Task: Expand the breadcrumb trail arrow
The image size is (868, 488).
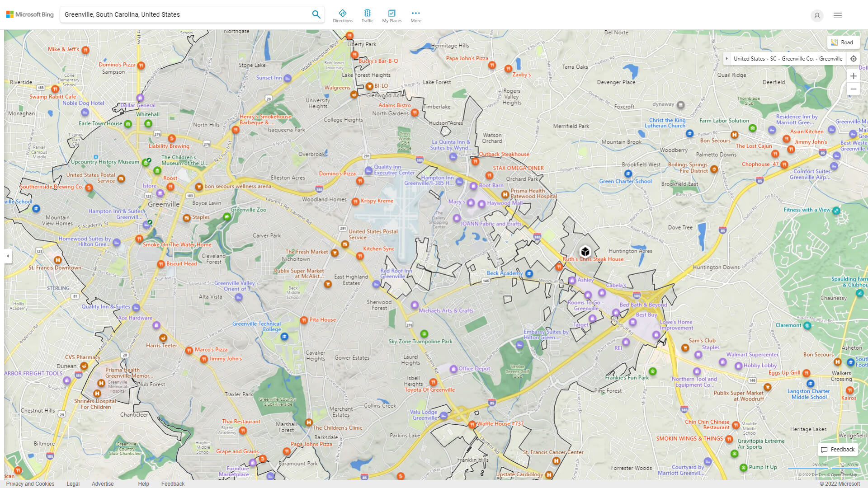Action: click(726, 58)
